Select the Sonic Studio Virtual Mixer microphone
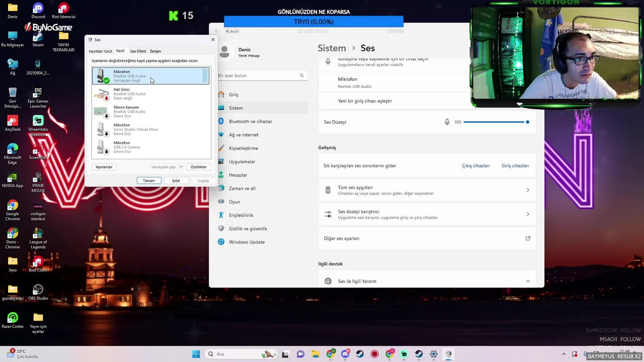644x362 pixels. (x=150, y=129)
